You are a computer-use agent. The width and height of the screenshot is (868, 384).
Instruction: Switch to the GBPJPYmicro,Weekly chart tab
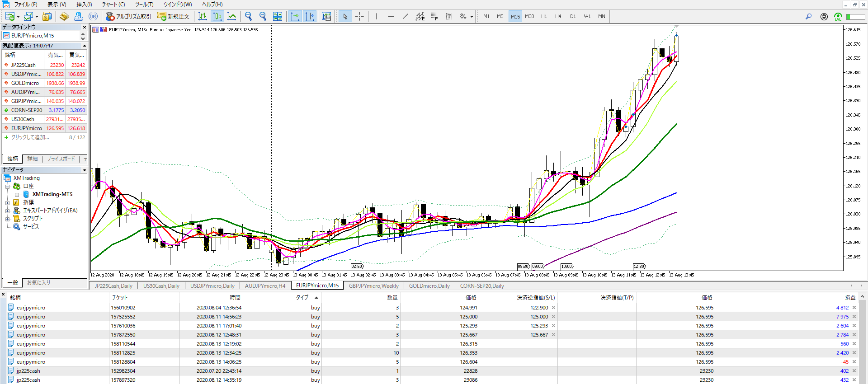[373, 286]
